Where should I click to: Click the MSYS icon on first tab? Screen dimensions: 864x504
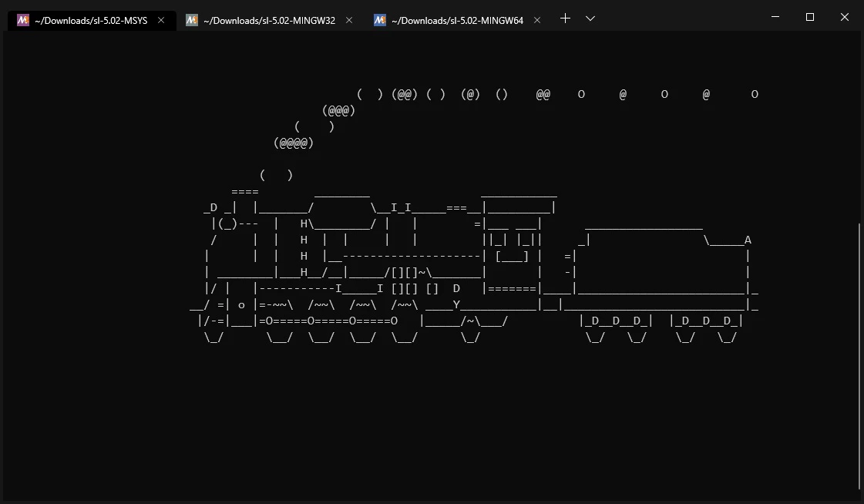pyautogui.click(x=22, y=20)
